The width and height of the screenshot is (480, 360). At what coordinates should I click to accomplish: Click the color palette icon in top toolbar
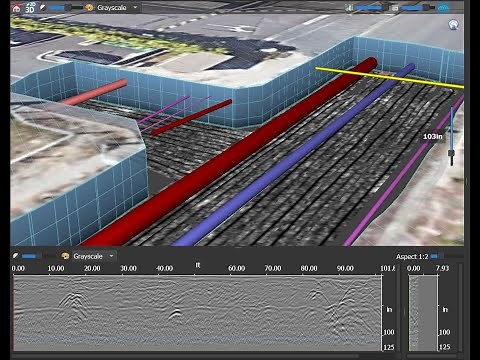[x=89, y=7]
